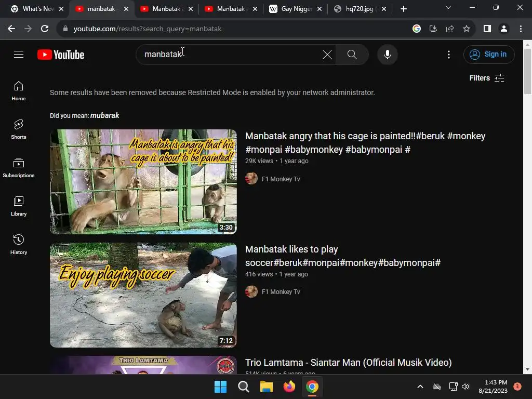Open Chrome profile icon

point(504,29)
